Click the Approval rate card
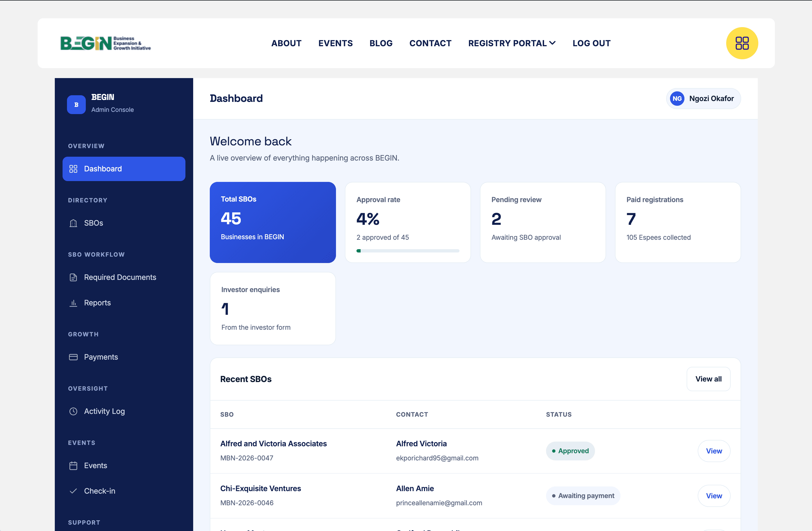The image size is (812, 531). tap(408, 223)
